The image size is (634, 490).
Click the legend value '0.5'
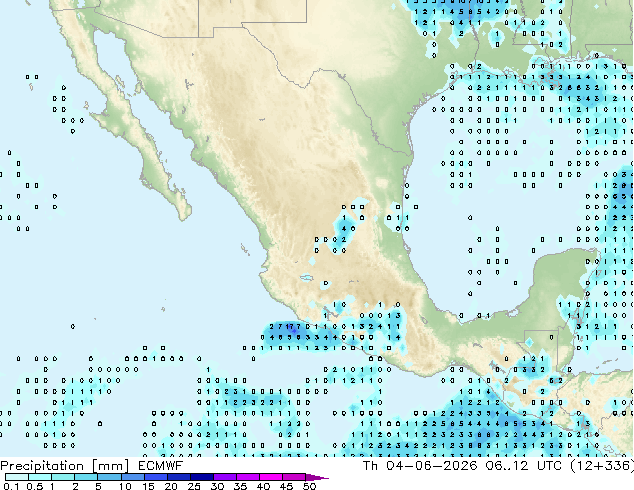35,486
